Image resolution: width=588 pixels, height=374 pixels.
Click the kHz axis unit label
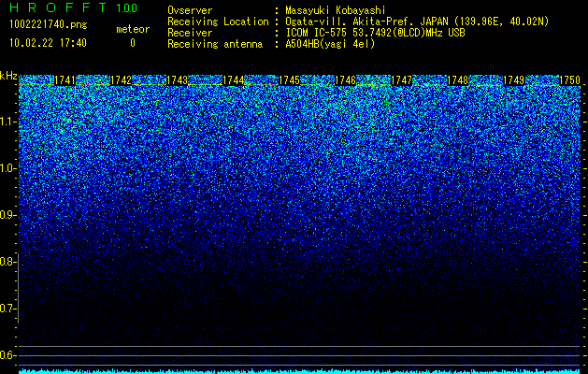click(8, 76)
